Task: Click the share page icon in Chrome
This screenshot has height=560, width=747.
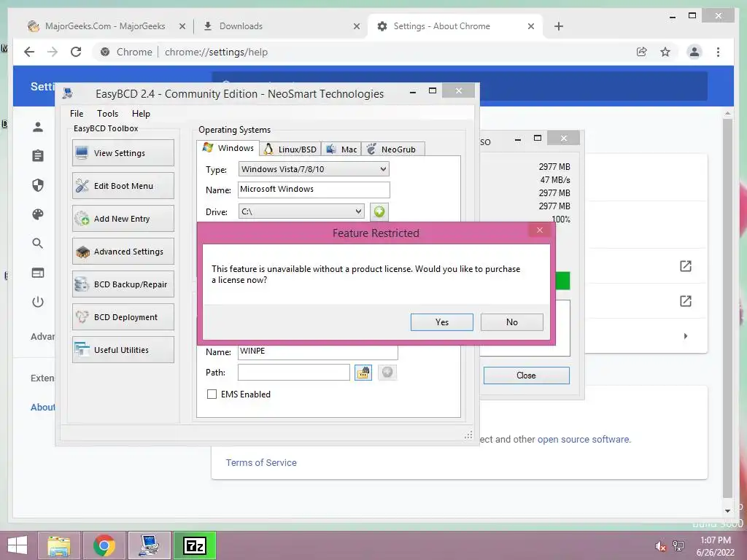Action: click(x=642, y=52)
